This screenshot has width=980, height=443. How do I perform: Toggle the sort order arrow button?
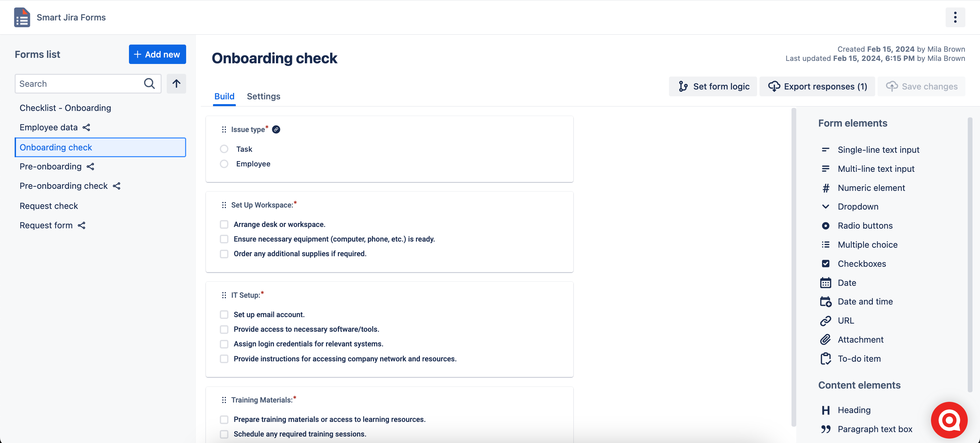176,84
